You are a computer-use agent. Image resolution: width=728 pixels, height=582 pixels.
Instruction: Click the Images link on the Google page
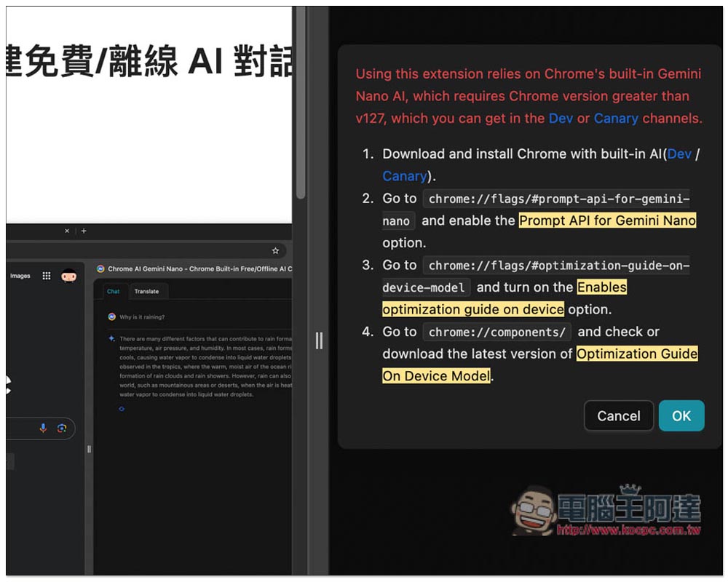click(20, 276)
